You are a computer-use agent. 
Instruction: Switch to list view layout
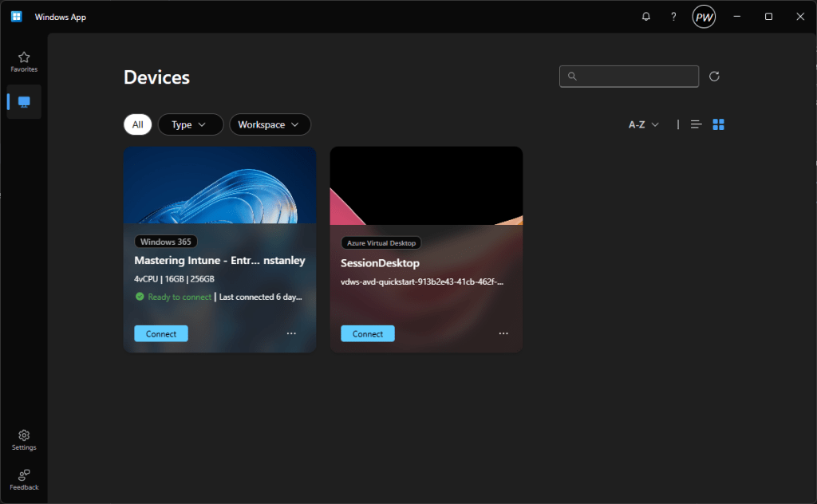697,124
